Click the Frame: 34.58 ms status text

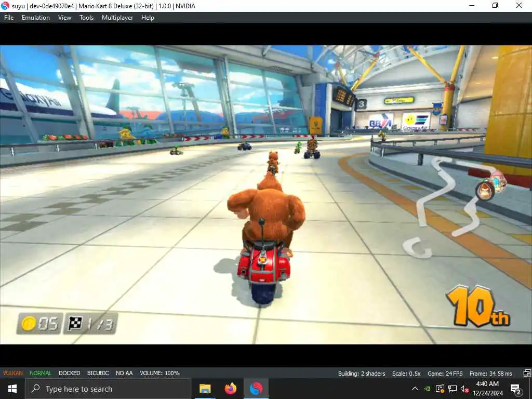pos(490,374)
